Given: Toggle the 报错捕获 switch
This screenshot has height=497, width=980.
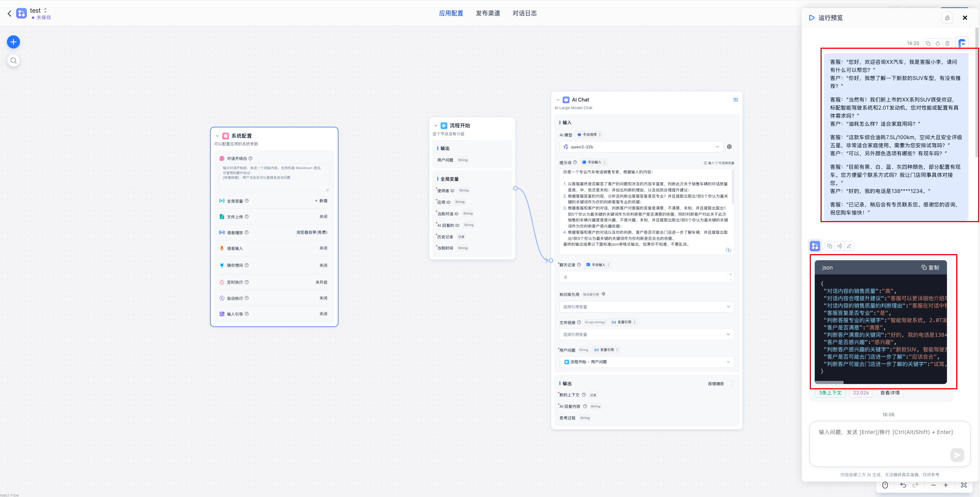Looking at the screenshot, I should (x=730, y=384).
